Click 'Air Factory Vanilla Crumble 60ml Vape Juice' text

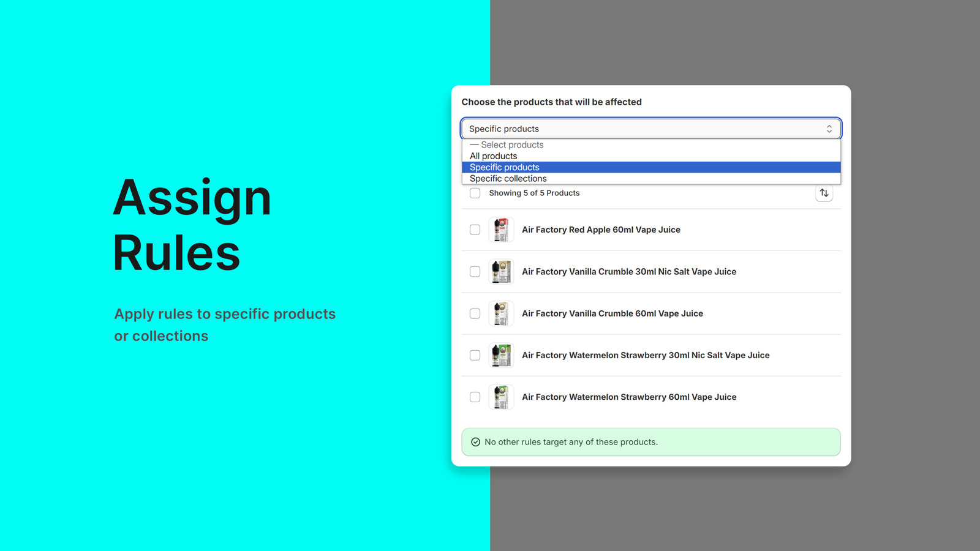pos(612,313)
